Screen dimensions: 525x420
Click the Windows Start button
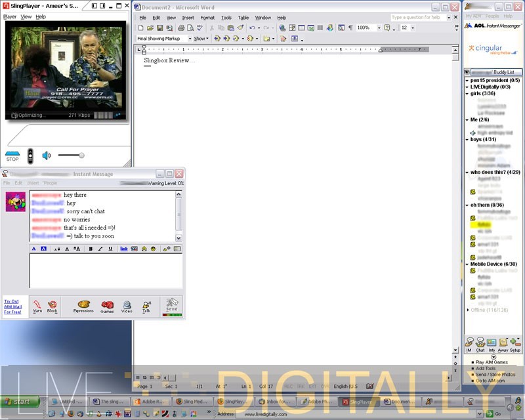[18, 402]
